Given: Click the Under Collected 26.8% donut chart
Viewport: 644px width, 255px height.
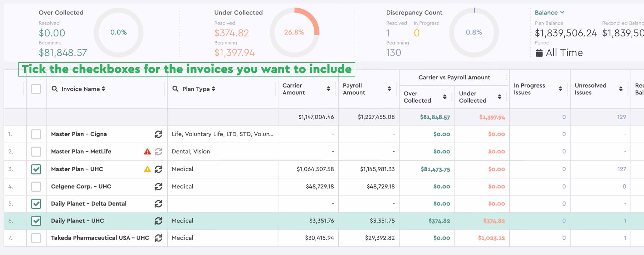Looking at the screenshot, I should [294, 32].
